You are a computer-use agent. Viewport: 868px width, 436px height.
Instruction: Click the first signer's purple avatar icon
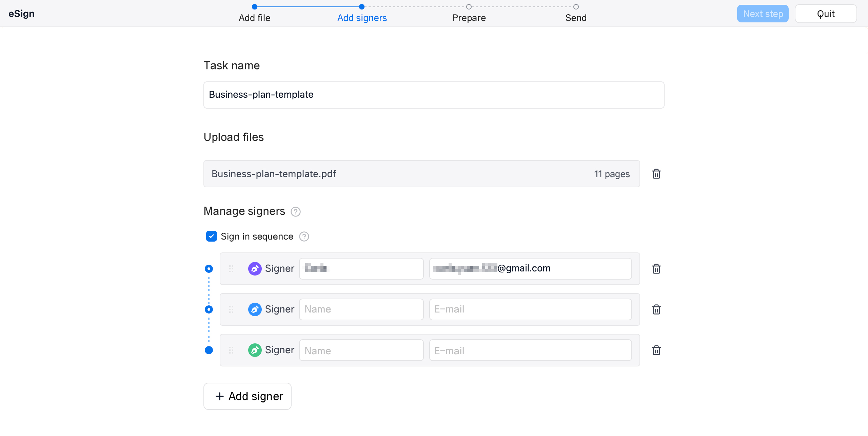(x=255, y=268)
